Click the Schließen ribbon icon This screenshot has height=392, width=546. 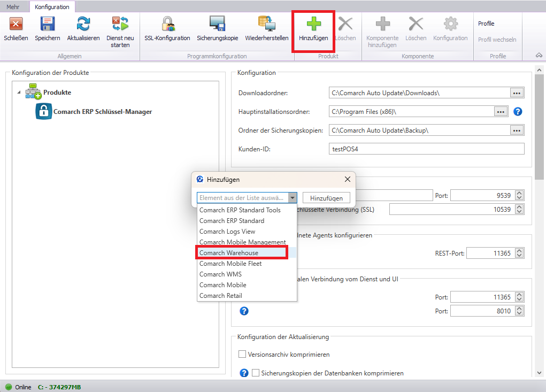pyautogui.click(x=16, y=25)
